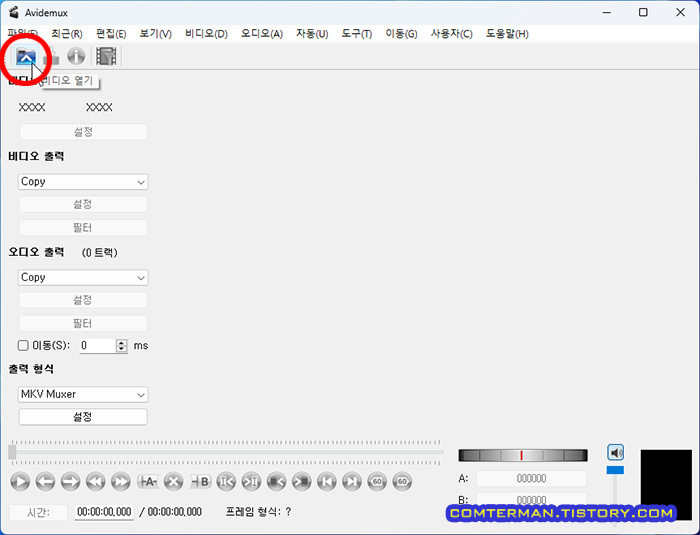Screen dimensions: 700x535
Task: Click the current time field 00:00:00.000
Action: [x=104, y=512]
